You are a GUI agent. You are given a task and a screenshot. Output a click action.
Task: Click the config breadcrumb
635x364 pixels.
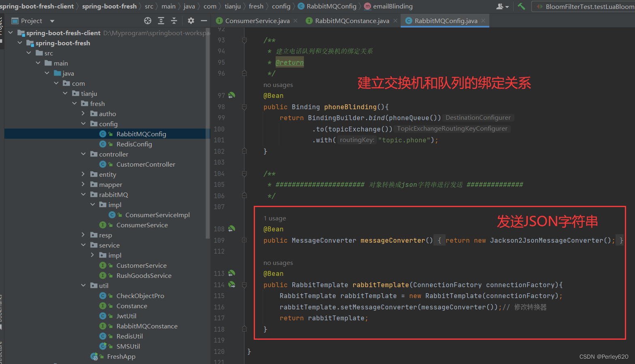pyautogui.click(x=281, y=6)
